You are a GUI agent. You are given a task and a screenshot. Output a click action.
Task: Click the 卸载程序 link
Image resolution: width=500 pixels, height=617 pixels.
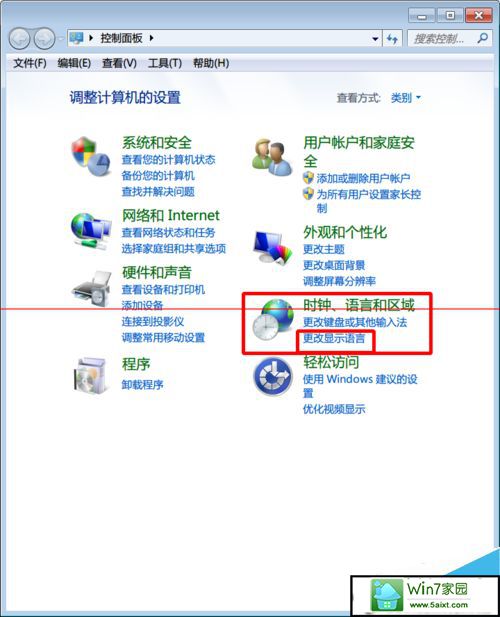[x=142, y=384]
